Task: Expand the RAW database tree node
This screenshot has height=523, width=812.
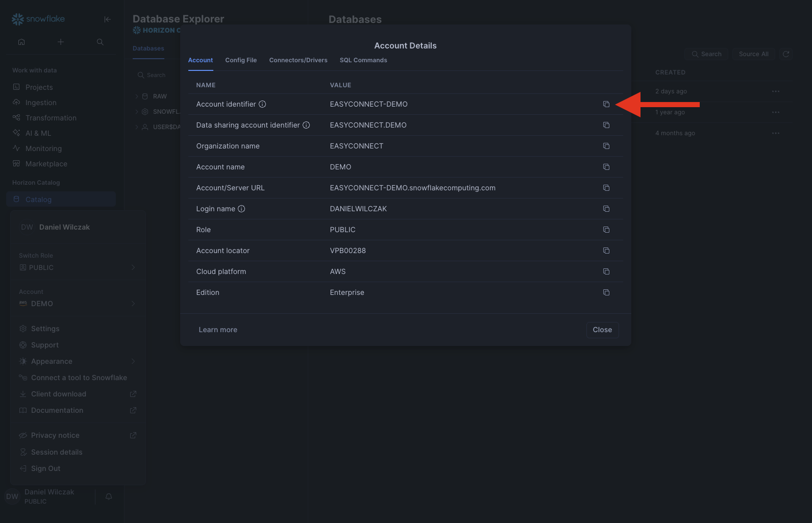Action: (137, 96)
